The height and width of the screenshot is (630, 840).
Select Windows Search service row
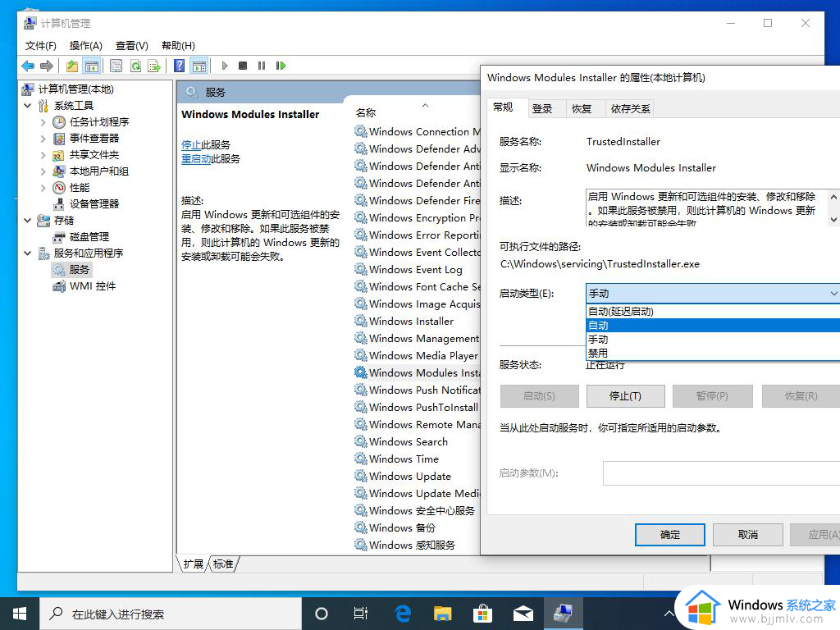point(409,442)
